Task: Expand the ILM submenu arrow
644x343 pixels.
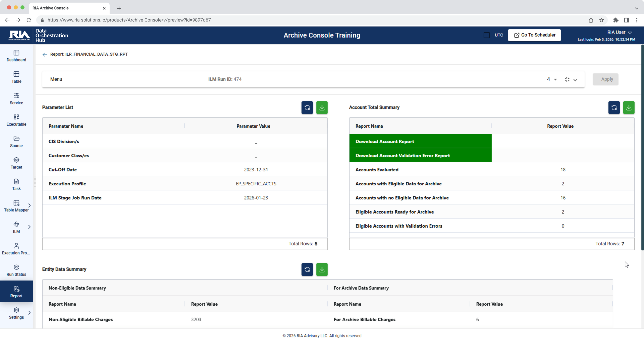Action: click(x=30, y=227)
